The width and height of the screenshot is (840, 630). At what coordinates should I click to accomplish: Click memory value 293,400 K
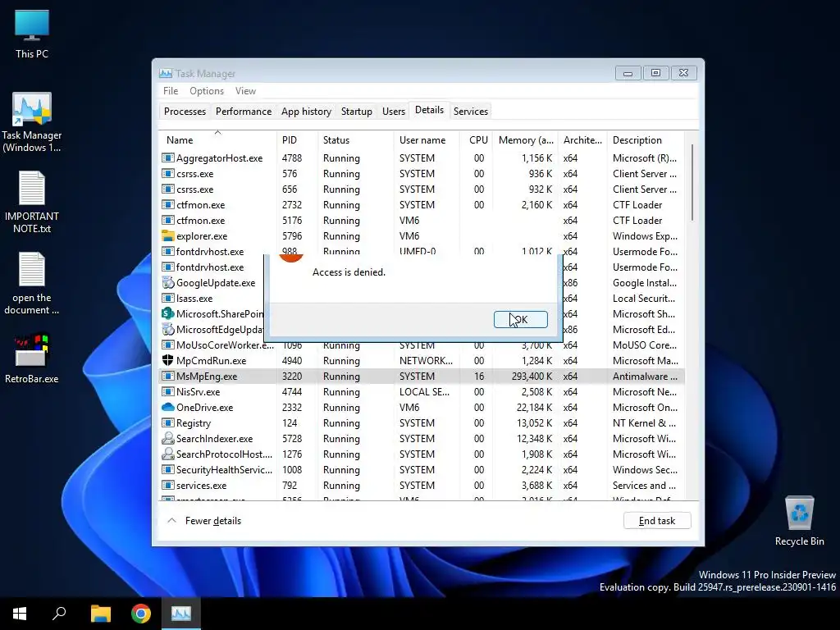tap(532, 376)
